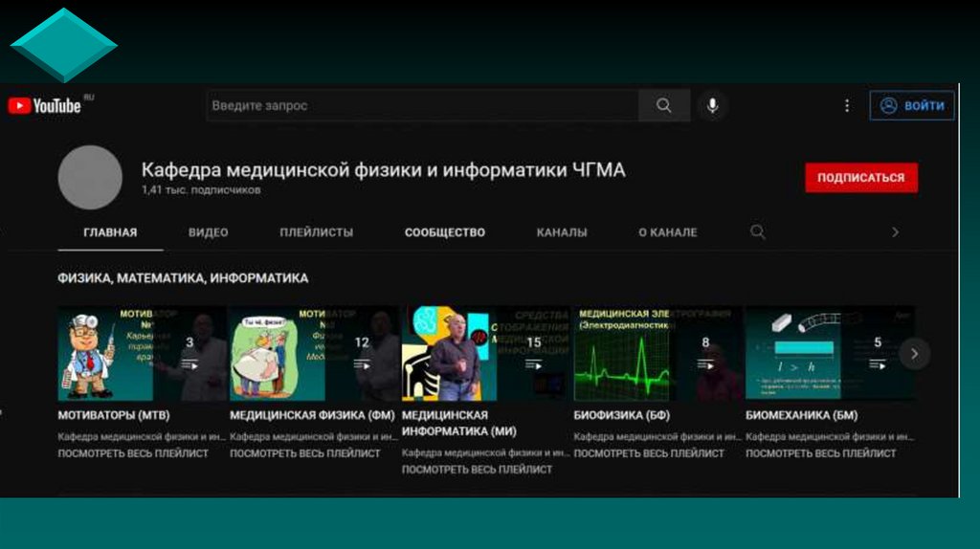Click channel name under БИОМЕХАНИКА playlist
The height and width of the screenshot is (549, 980).
tap(830, 436)
